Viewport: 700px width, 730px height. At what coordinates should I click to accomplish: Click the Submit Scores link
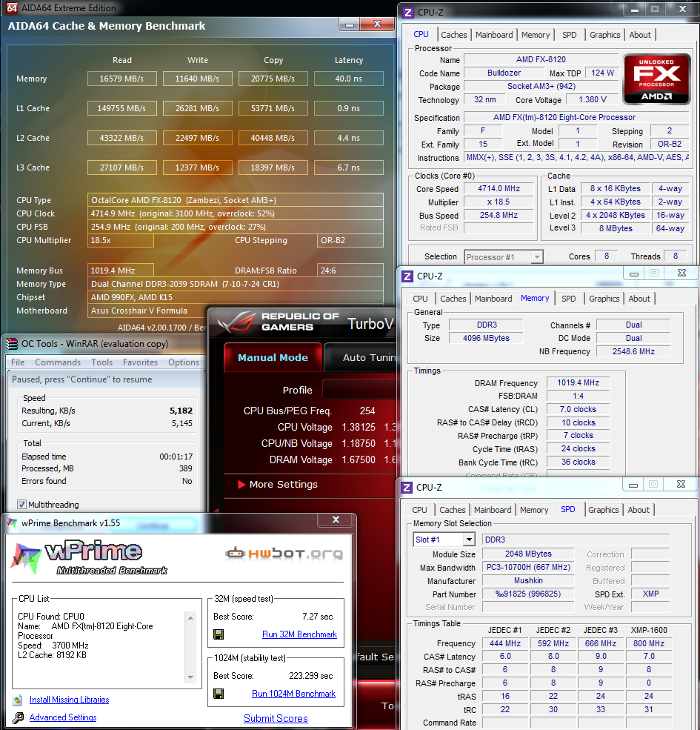276,718
